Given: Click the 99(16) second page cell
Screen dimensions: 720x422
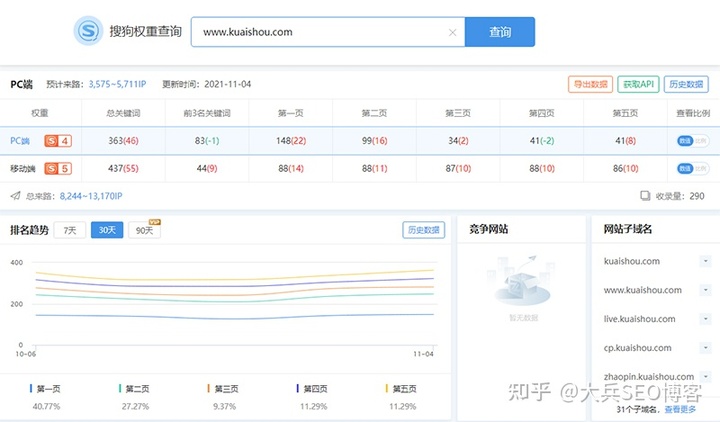Looking at the screenshot, I should click(x=374, y=141).
